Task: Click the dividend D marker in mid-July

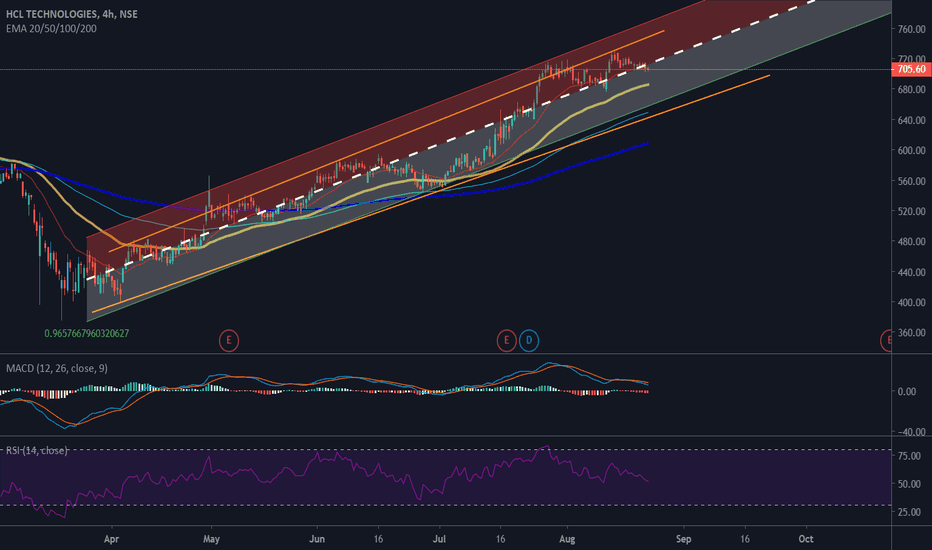Action: coord(529,341)
